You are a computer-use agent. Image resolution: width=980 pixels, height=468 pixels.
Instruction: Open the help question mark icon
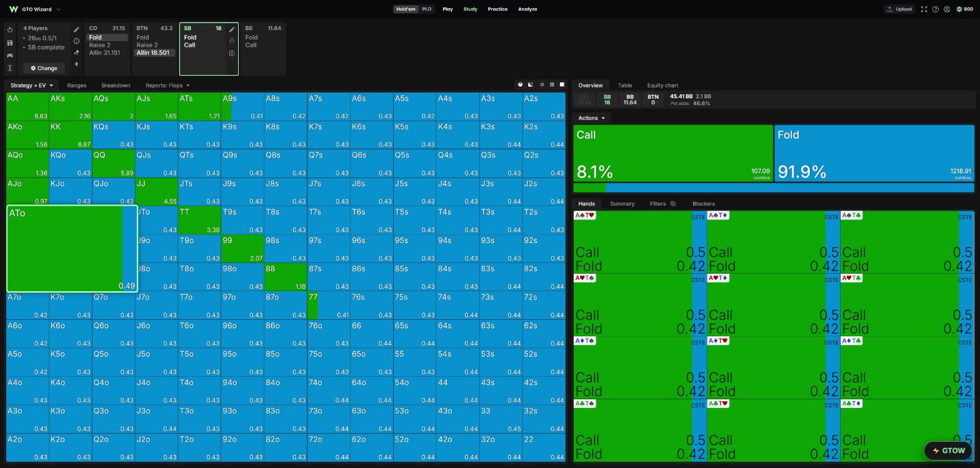(x=936, y=9)
